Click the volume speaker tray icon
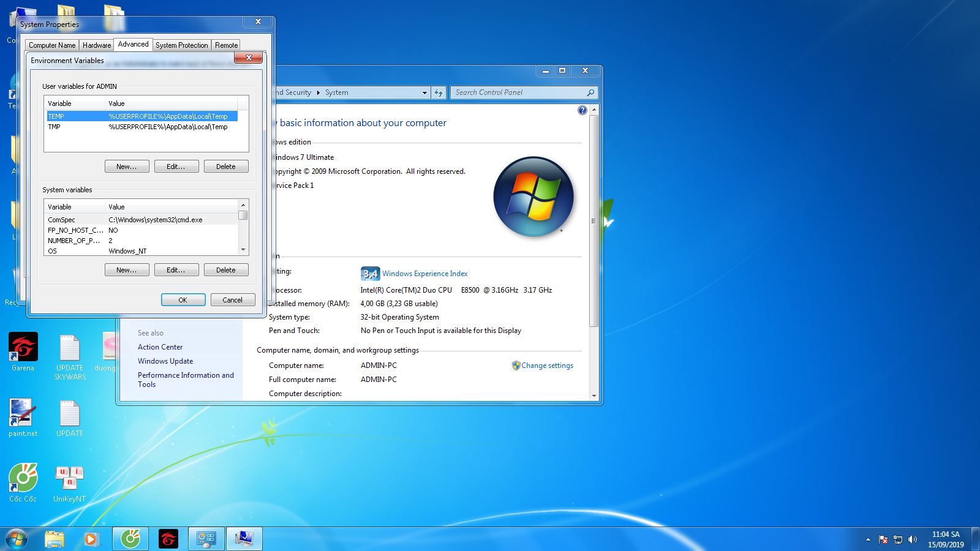980x551 pixels. [913, 539]
